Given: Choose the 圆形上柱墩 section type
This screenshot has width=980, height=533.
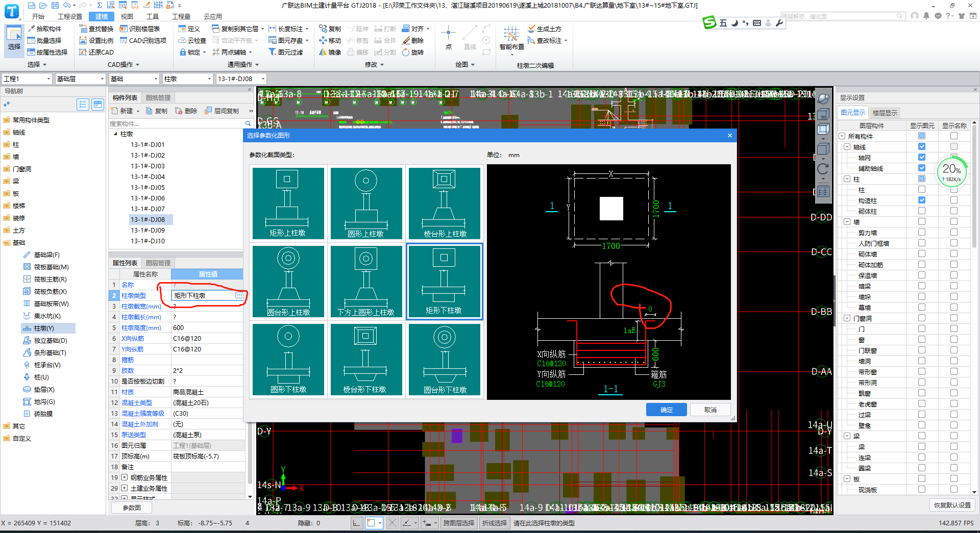Looking at the screenshot, I should 366,203.
